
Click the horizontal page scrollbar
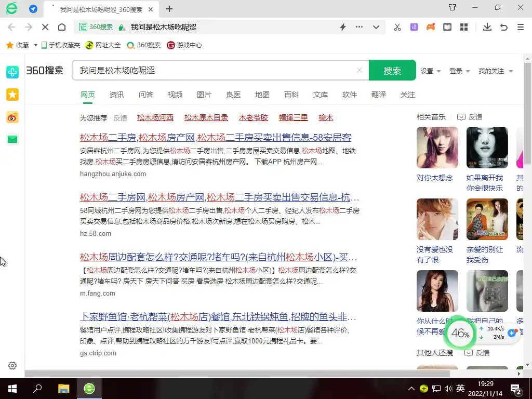tap(237, 374)
